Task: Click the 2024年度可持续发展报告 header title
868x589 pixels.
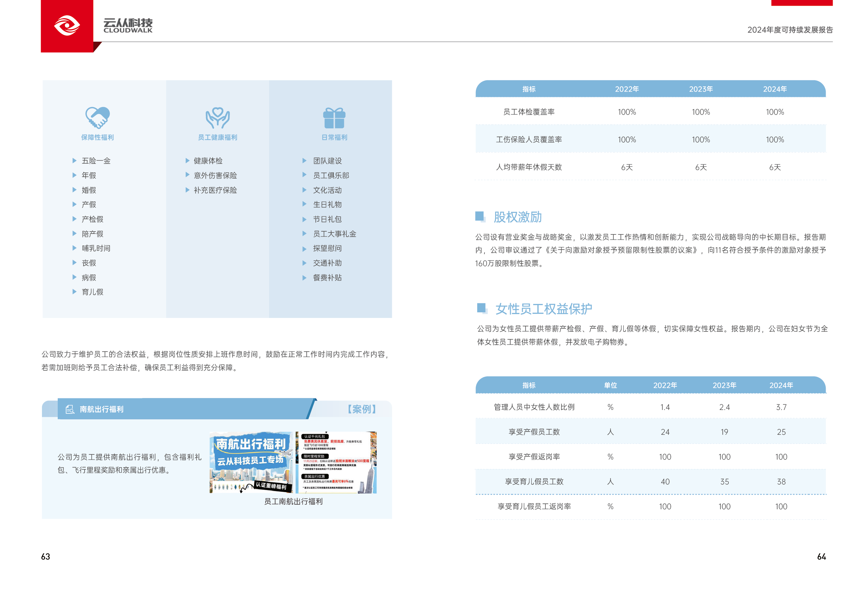Action: coord(790,30)
